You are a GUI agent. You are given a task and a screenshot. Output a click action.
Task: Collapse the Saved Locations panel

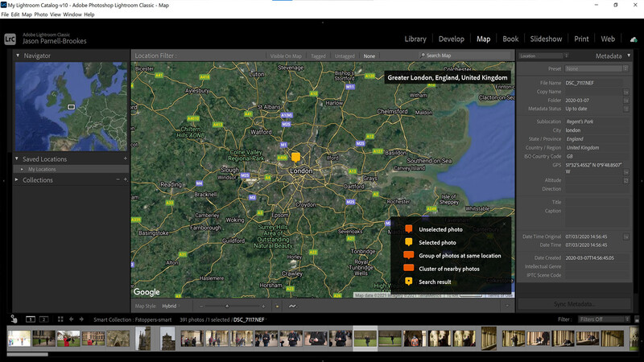pos(17,158)
